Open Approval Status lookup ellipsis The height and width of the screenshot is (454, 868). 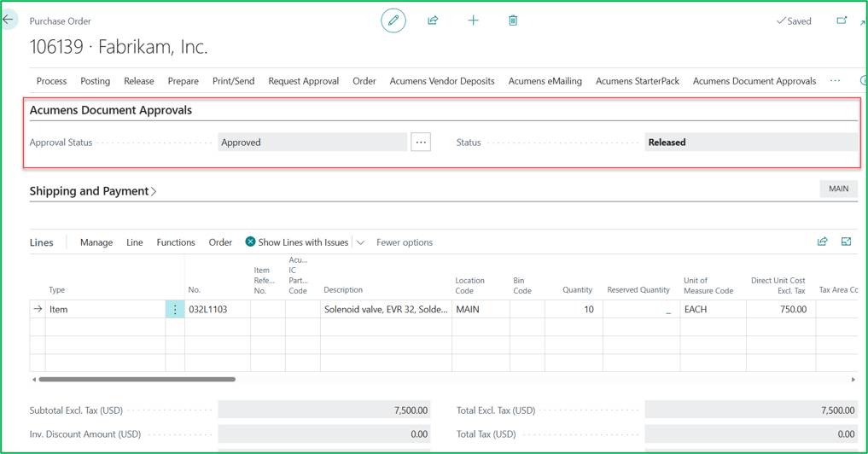point(421,143)
